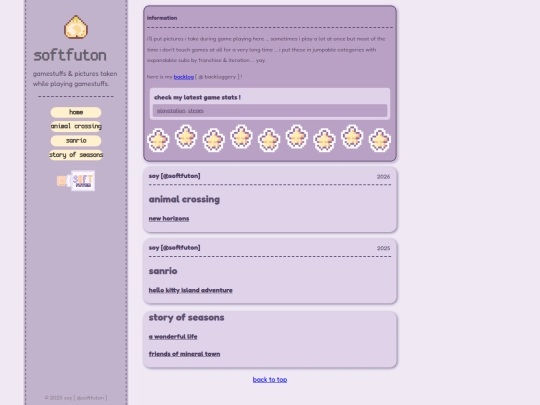
Task: Click the Soft Futon badge image
Action: click(x=83, y=180)
